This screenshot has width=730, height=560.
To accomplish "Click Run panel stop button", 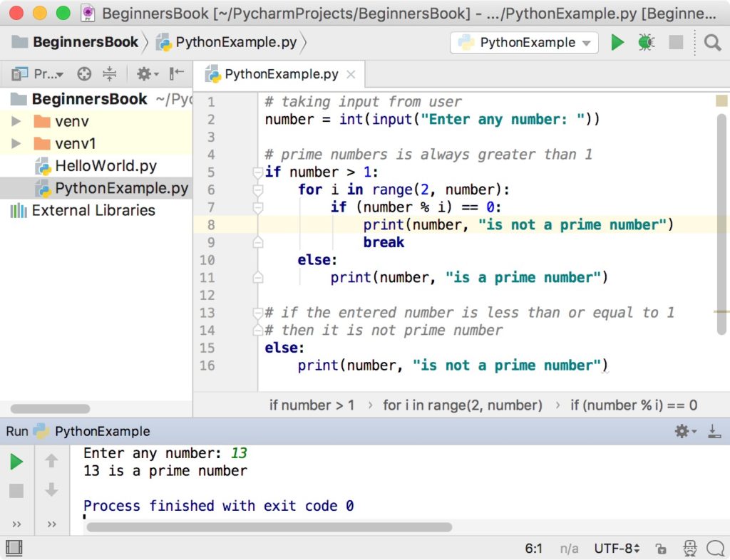I will pyautogui.click(x=16, y=491).
